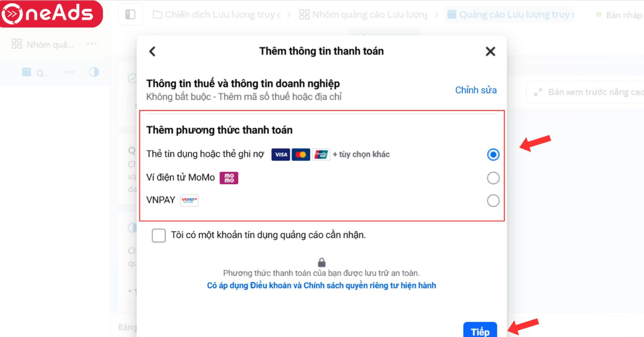
Task: Check the ad credit claim checkbox
Action: click(x=159, y=236)
